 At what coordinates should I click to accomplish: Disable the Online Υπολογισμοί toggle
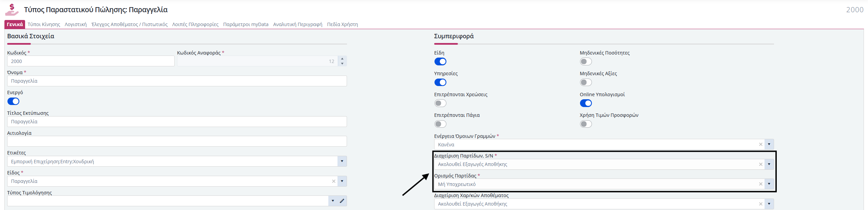[585, 103]
